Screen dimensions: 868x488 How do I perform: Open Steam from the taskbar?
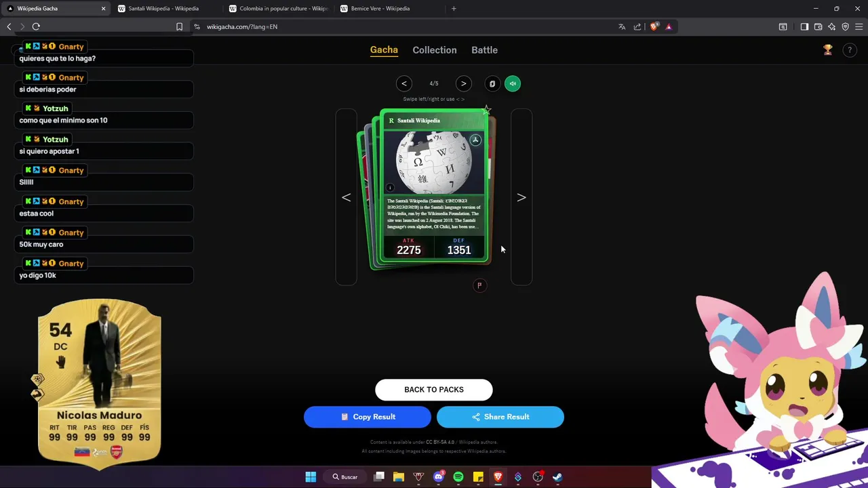(x=557, y=476)
